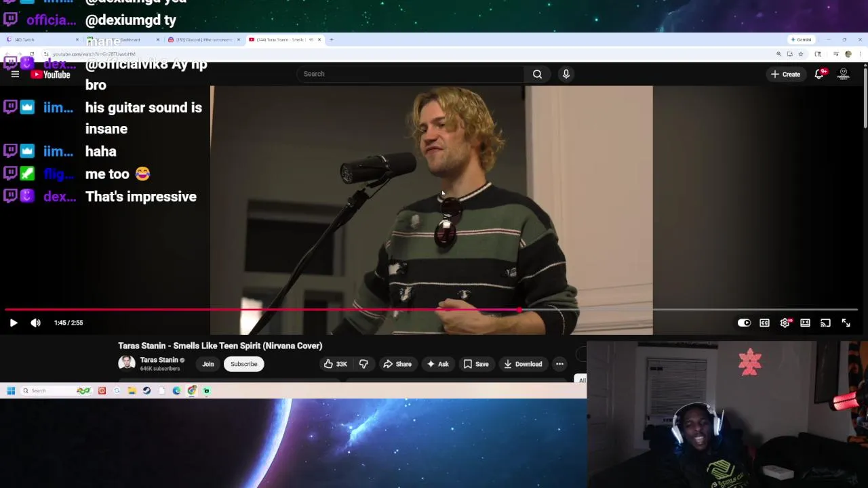This screenshot has width=868, height=488.
Task: Toggle closed captions (CC) on the player
Action: [x=764, y=323]
